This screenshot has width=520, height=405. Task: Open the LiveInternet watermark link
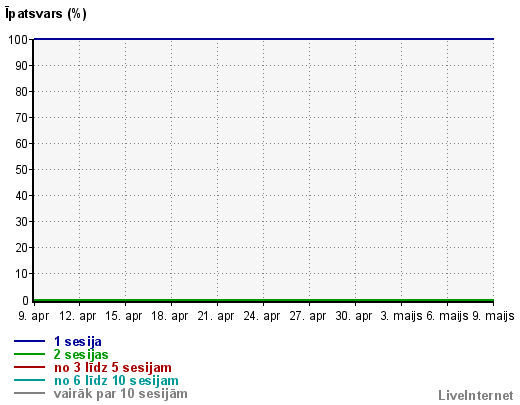[x=476, y=395]
